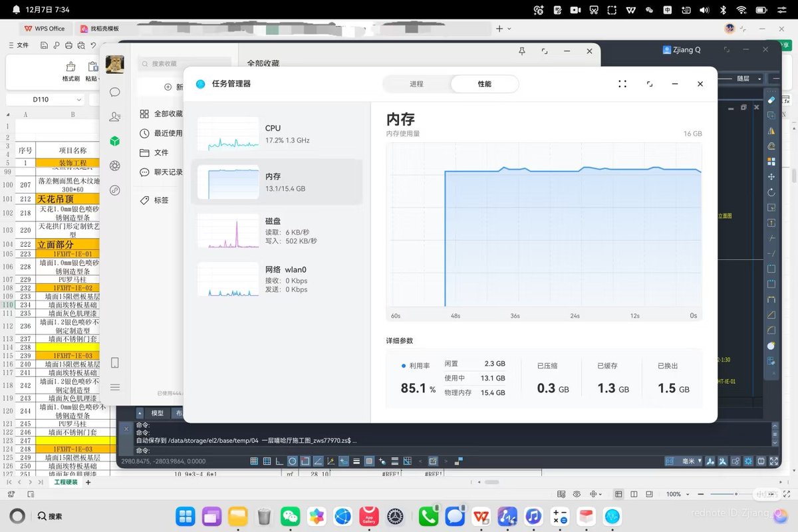This screenshot has width=798, height=532.
Task: Close the CAD command line panel with the X
Action: (x=126, y=430)
